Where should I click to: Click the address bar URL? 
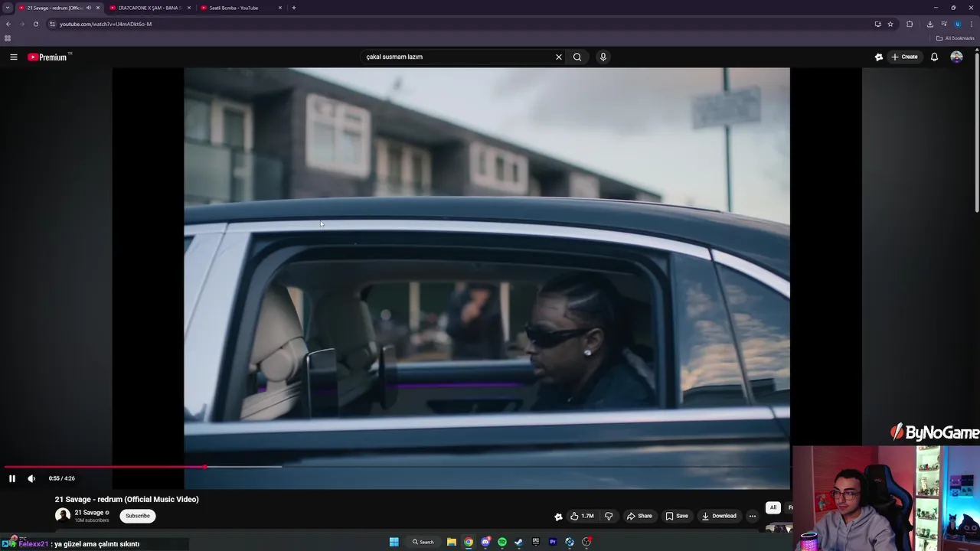coord(106,24)
